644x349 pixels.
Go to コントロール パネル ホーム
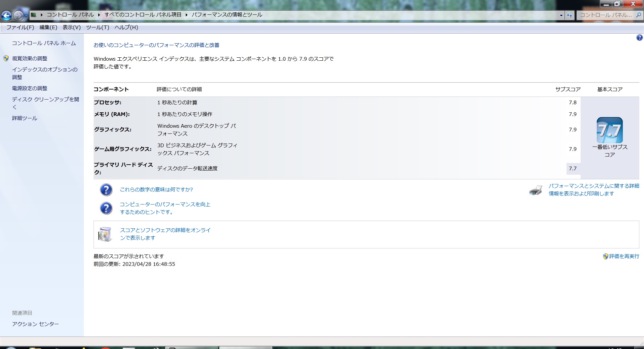point(44,43)
